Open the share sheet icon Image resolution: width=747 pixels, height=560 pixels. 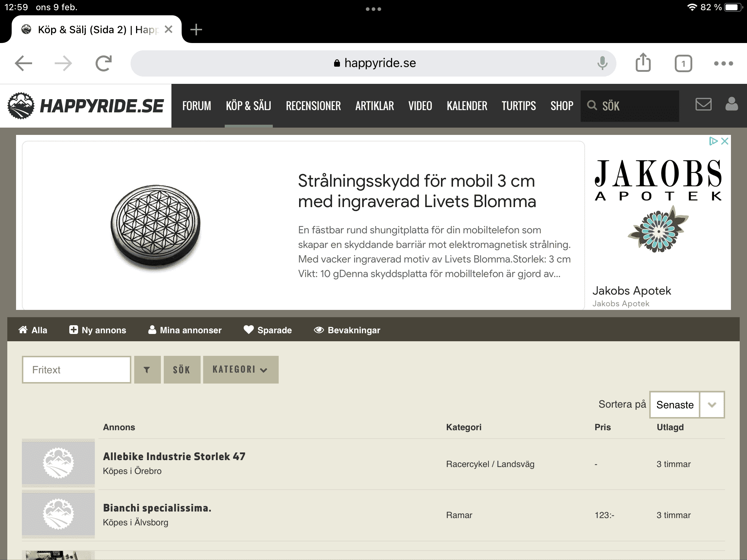[x=643, y=63]
